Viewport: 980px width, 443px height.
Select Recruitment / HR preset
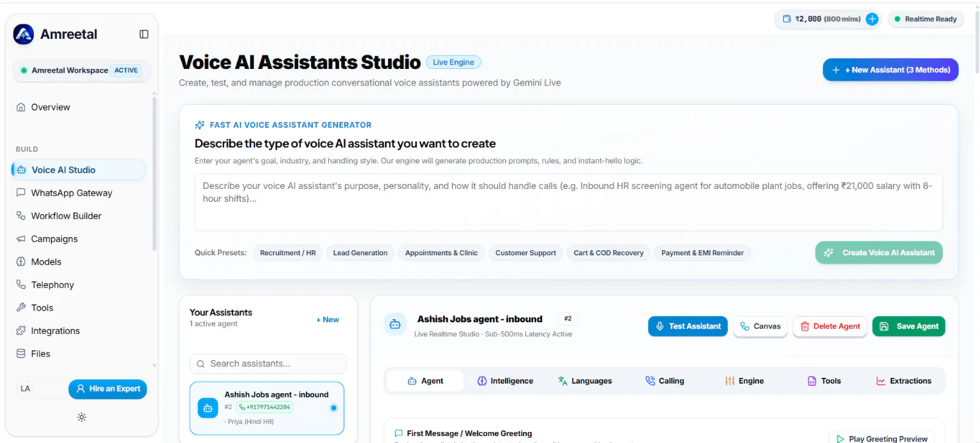[x=288, y=253]
